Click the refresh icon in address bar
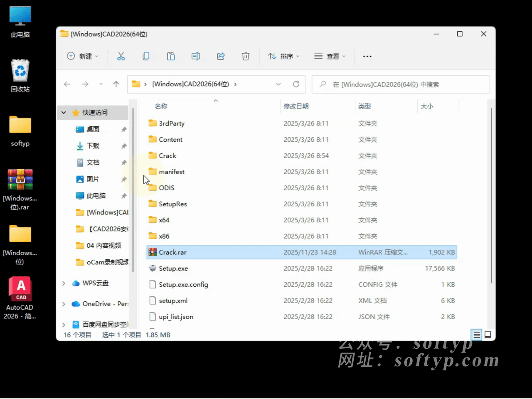 tap(296, 84)
